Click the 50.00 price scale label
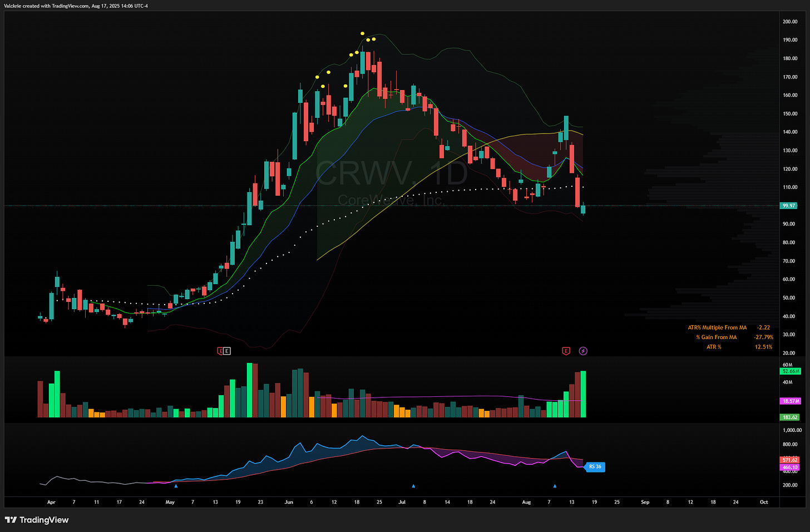This screenshot has width=810, height=532. (x=789, y=298)
